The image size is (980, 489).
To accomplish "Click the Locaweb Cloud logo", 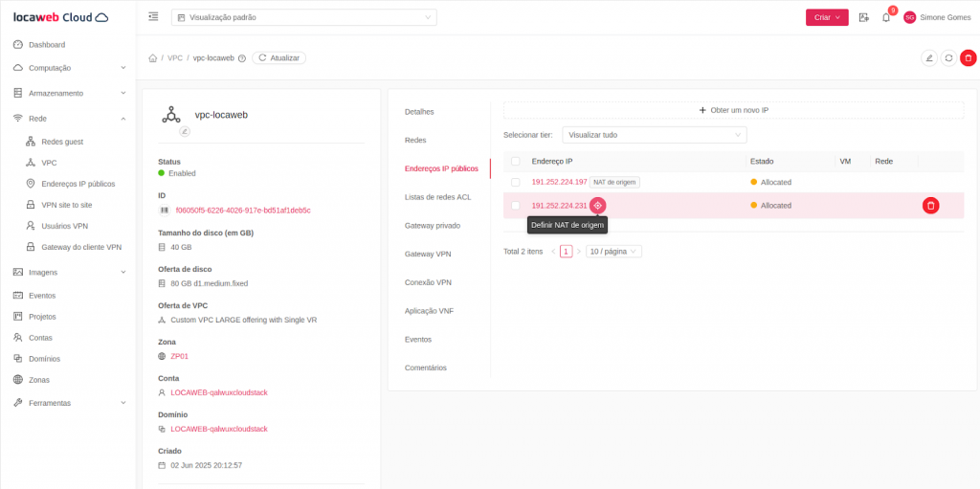I will pos(61,17).
